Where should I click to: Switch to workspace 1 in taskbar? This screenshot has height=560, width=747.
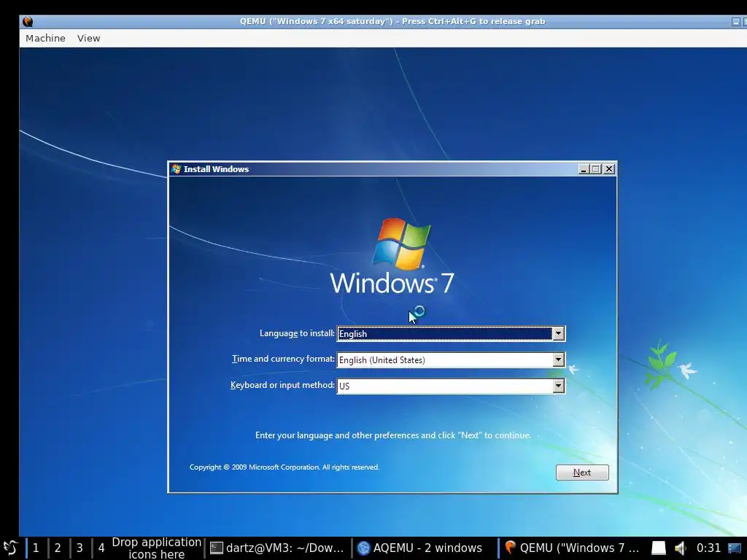click(x=36, y=548)
